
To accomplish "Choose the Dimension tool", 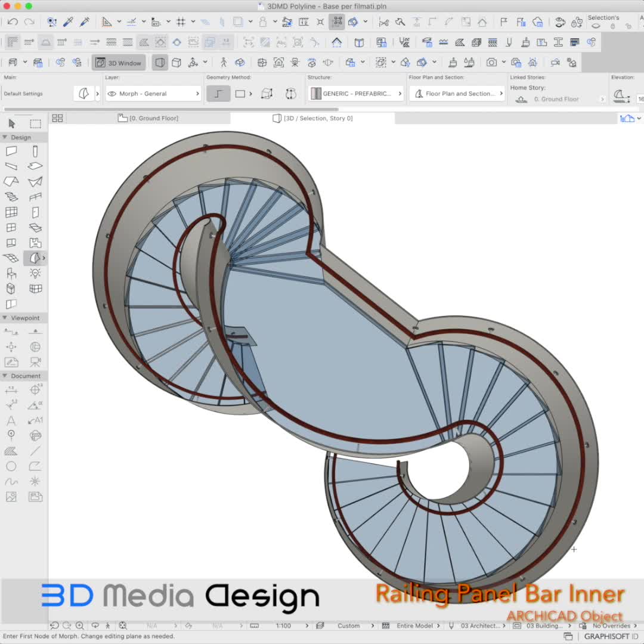I will coord(11,390).
